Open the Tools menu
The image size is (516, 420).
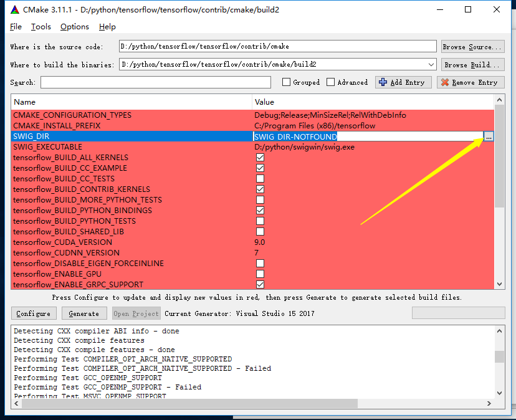(x=41, y=27)
